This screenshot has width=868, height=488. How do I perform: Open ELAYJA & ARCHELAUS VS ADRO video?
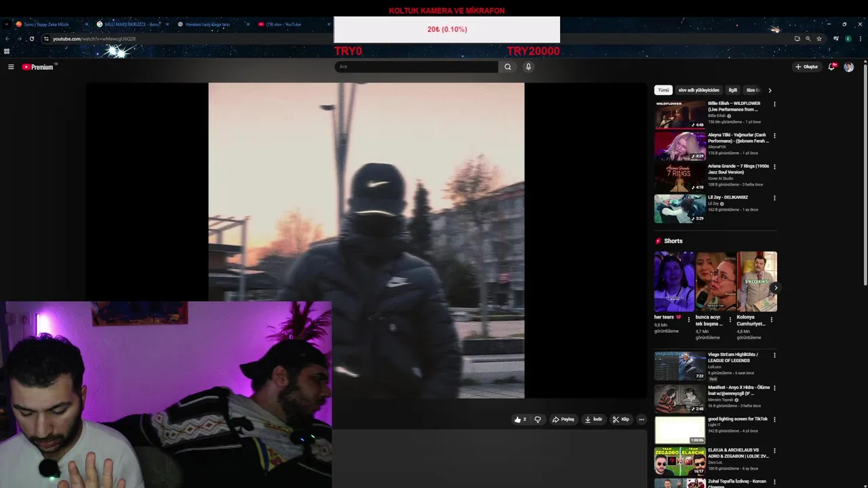click(738, 453)
